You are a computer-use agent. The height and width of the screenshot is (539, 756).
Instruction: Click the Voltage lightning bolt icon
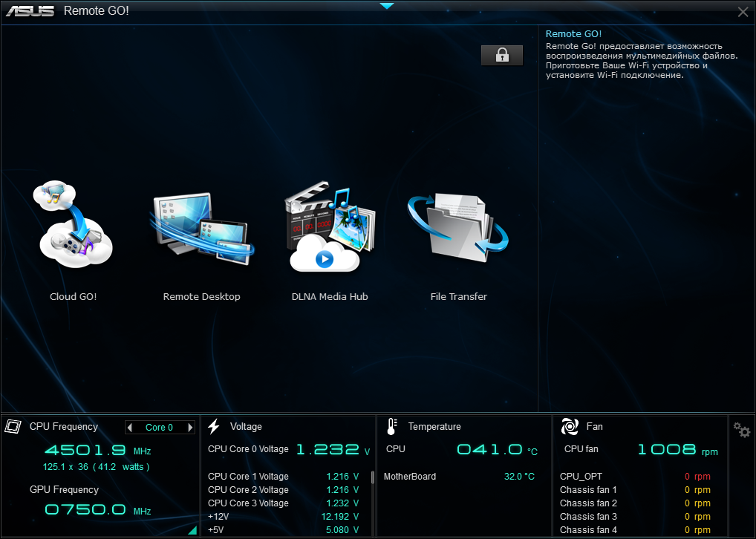tap(214, 426)
